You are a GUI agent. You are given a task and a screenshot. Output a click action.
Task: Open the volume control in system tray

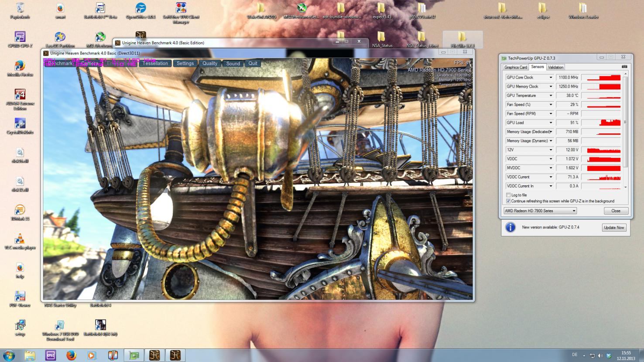600,355
